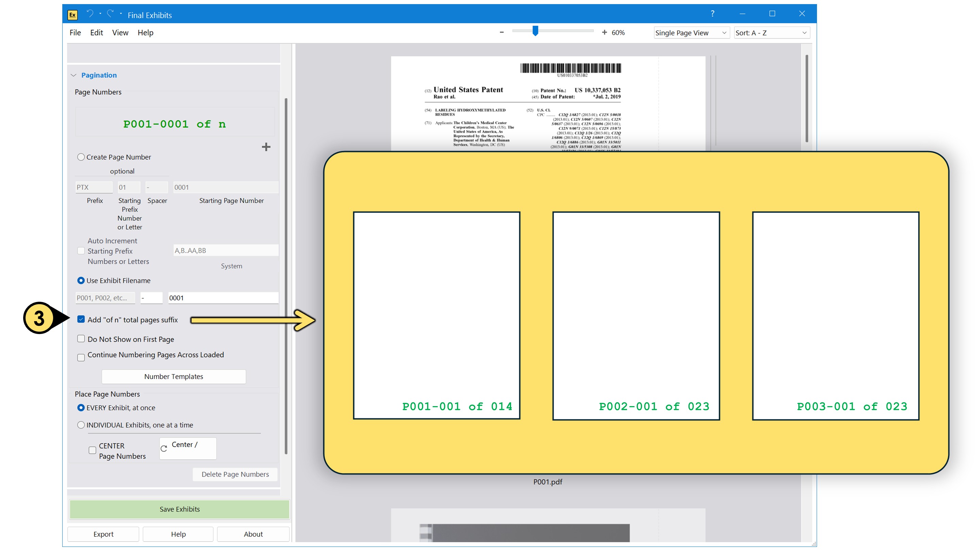Open Number Templates
Viewport: 980px width, 551px height.
(x=174, y=377)
